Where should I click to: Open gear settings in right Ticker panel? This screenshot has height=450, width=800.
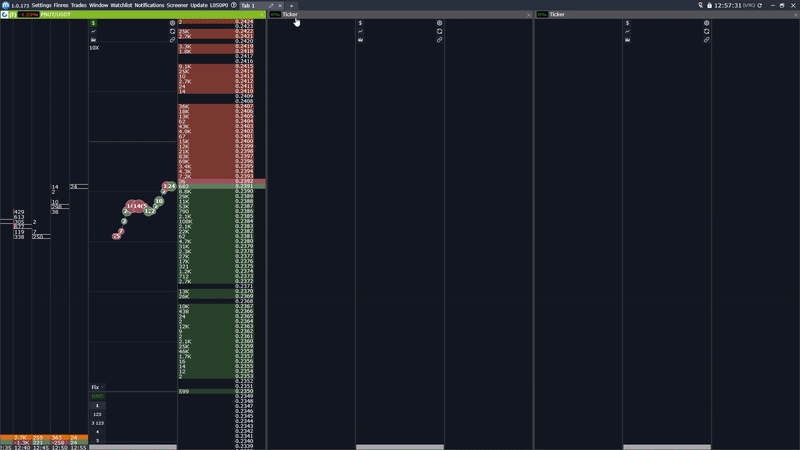tap(706, 23)
